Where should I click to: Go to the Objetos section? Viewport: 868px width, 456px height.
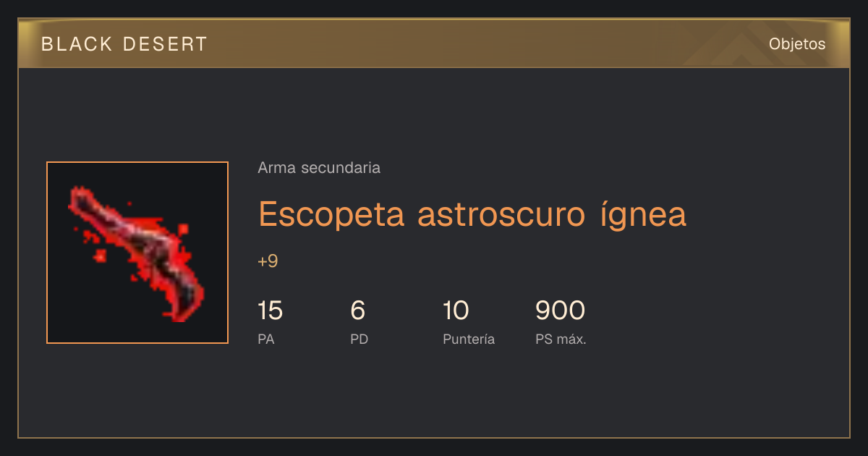797,43
